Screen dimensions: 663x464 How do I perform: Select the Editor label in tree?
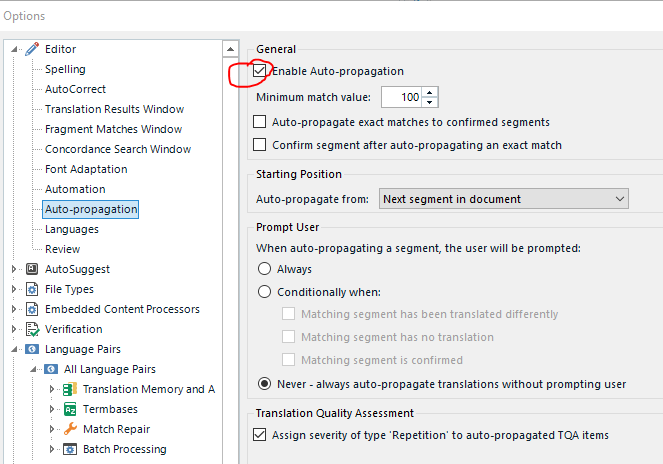coord(60,49)
